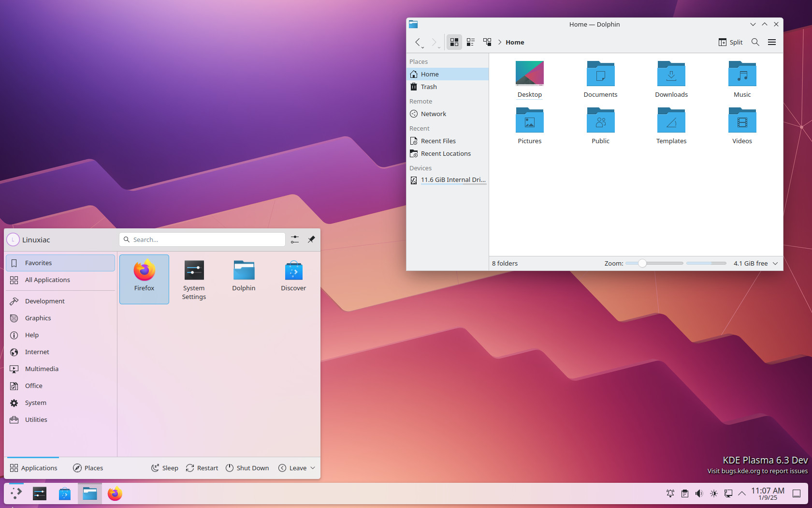Image resolution: width=812 pixels, height=508 pixels.
Task: Open System category
Action: coord(60,403)
